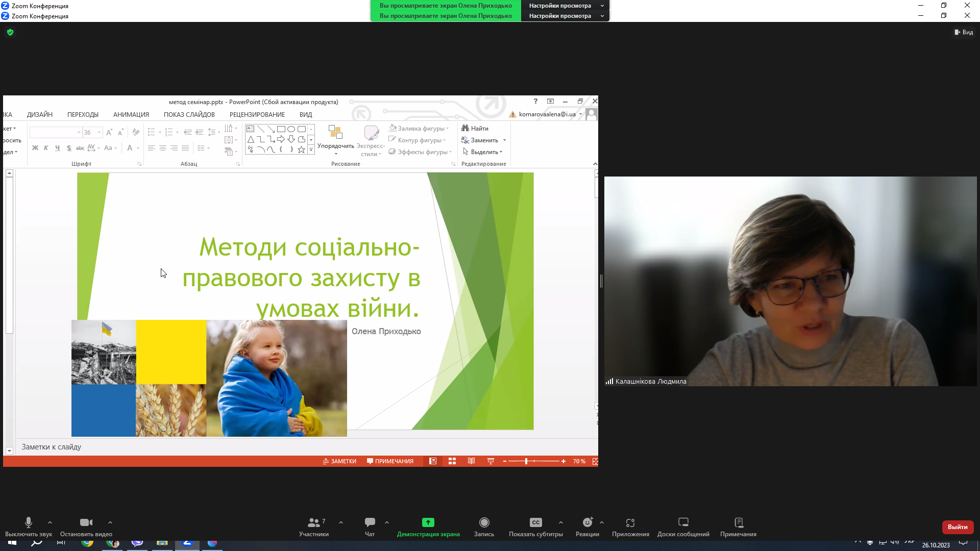Image resolution: width=980 pixels, height=551 pixels.
Task: Click the decrease font size icon
Action: click(120, 133)
